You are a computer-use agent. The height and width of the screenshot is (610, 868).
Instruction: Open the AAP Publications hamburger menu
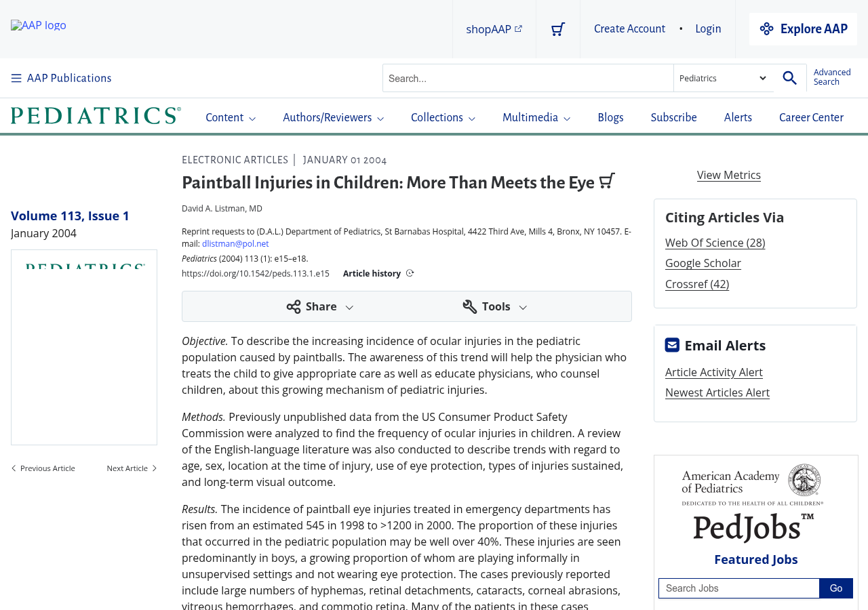tap(61, 78)
